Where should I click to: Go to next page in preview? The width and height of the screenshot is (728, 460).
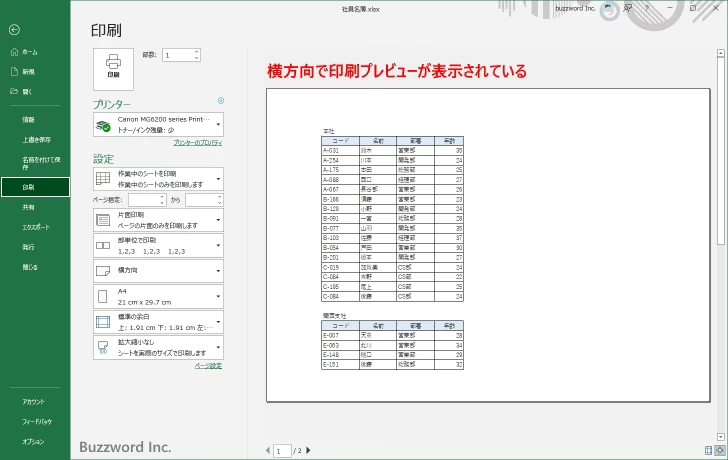(x=308, y=450)
